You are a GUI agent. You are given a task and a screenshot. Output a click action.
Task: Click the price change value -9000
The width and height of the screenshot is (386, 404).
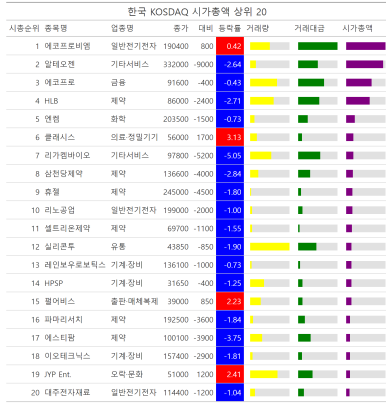[203, 64]
